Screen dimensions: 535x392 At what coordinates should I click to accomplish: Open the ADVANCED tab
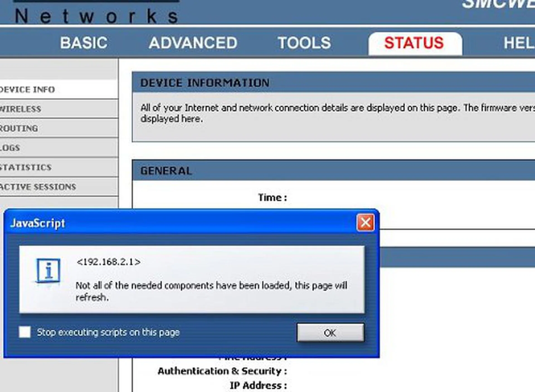193,43
